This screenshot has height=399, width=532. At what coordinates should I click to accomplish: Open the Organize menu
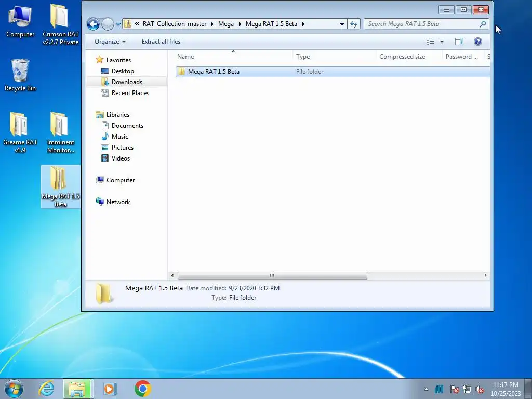pos(110,42)
